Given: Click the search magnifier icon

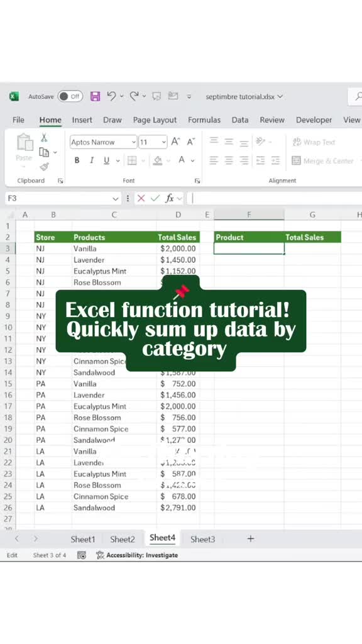Looking at the screenshot, I should click(358, 96).
